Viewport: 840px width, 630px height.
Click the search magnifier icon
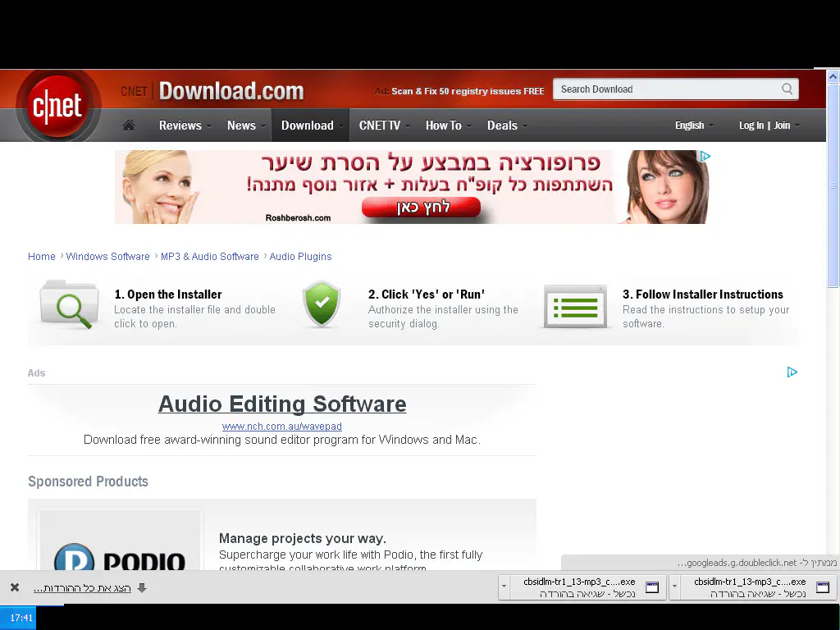click(x=787, y=89)
